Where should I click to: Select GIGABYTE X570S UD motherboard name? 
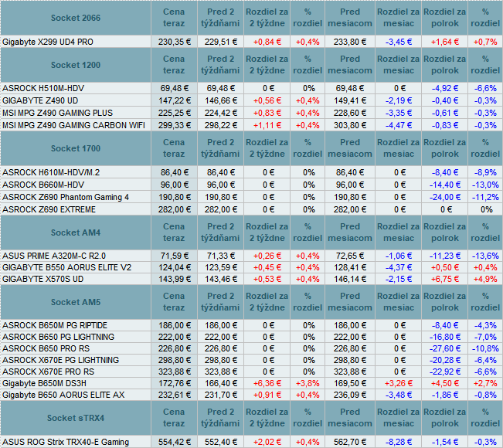point(42,279)
